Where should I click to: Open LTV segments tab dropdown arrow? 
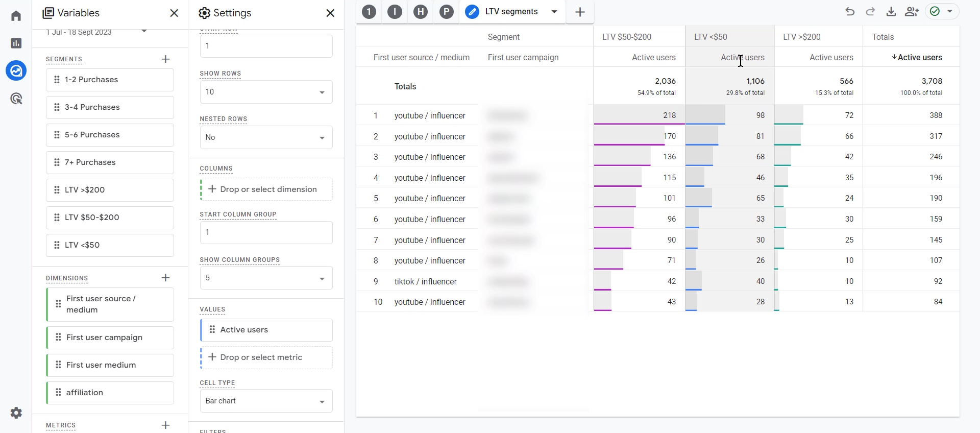[554, 12]
